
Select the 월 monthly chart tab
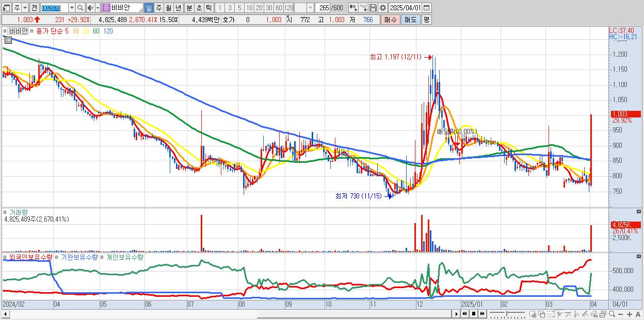coord(168,8)
